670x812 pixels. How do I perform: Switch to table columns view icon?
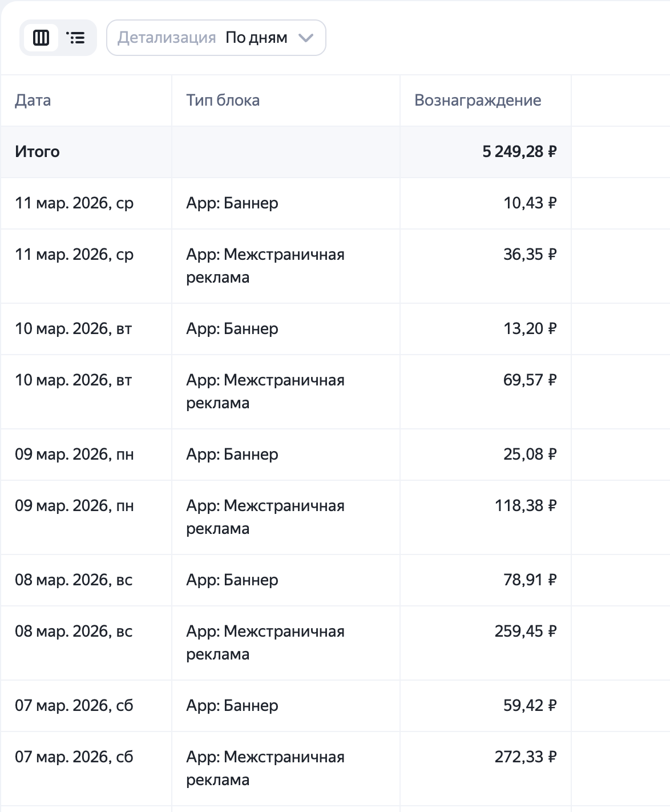(41, 38)
